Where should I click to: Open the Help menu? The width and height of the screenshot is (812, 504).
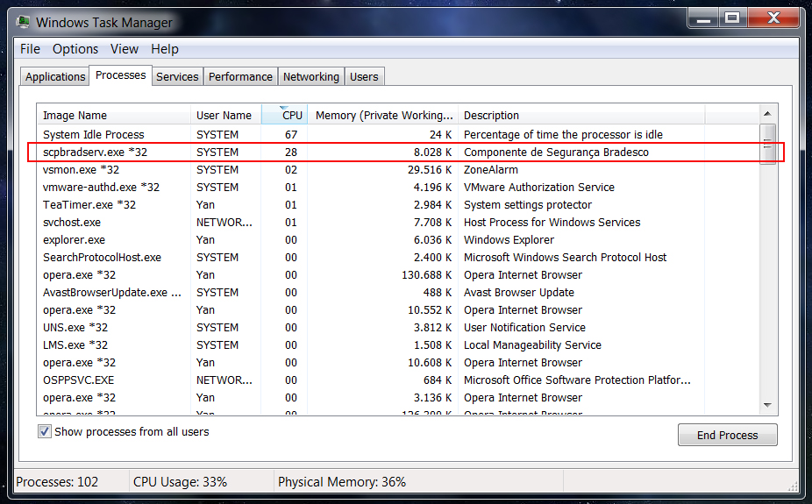click(165, 48)
